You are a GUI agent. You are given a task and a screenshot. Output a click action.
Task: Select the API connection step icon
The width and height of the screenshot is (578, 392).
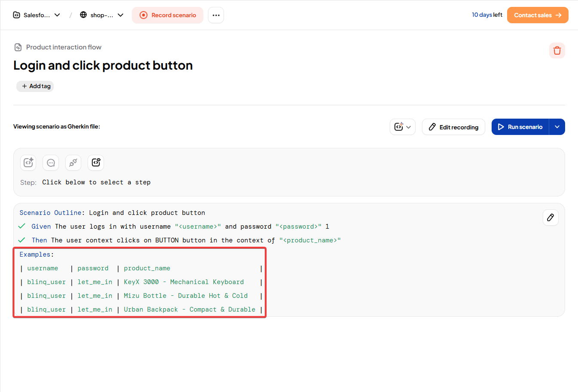point(73,162)
